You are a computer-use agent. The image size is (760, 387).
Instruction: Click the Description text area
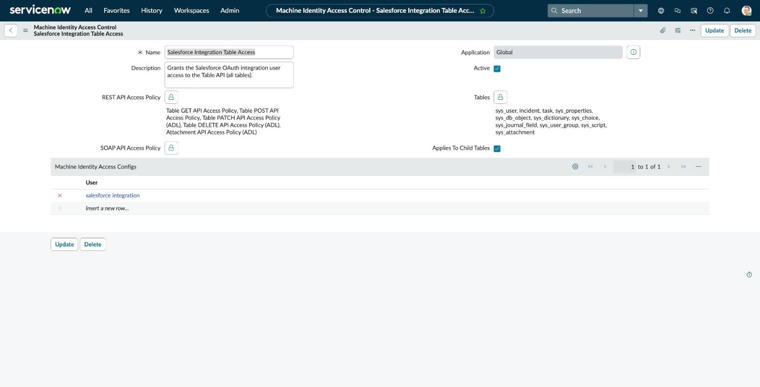(x=229, y=75)
